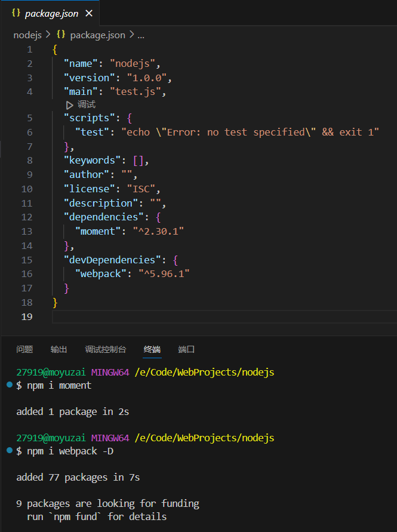Click the JSON file icon in tab
The image size is (397, 532).
click(x=16, y=13)
